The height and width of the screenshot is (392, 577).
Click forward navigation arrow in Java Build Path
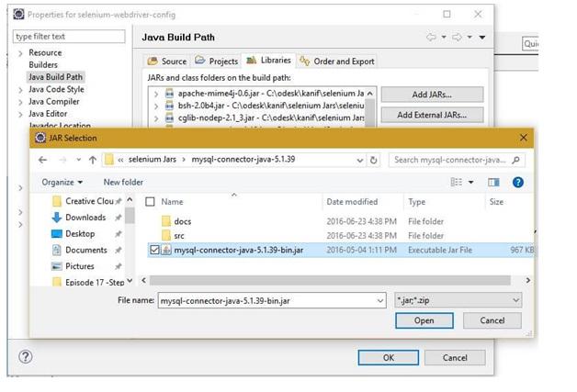click(x=457, y=37)
